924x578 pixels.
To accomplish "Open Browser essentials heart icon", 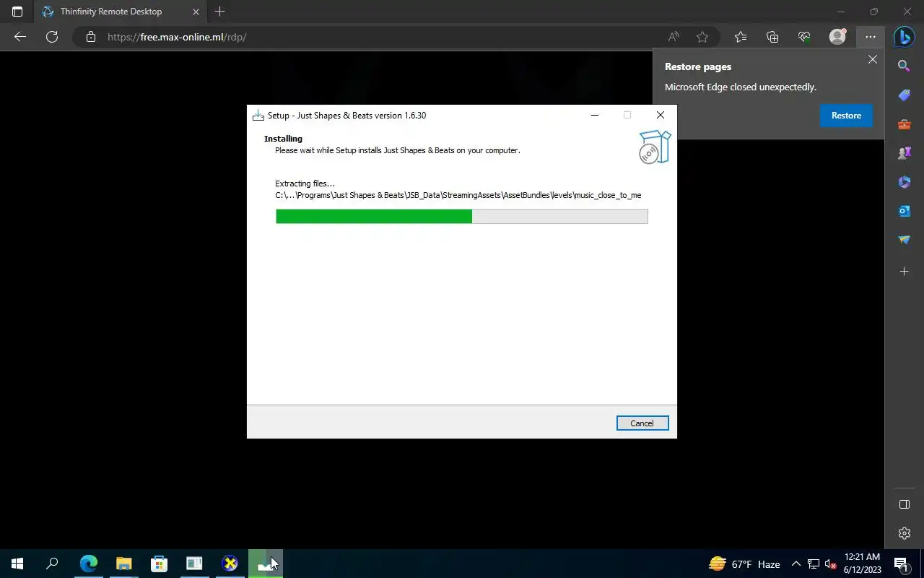I will click(804, 37).
